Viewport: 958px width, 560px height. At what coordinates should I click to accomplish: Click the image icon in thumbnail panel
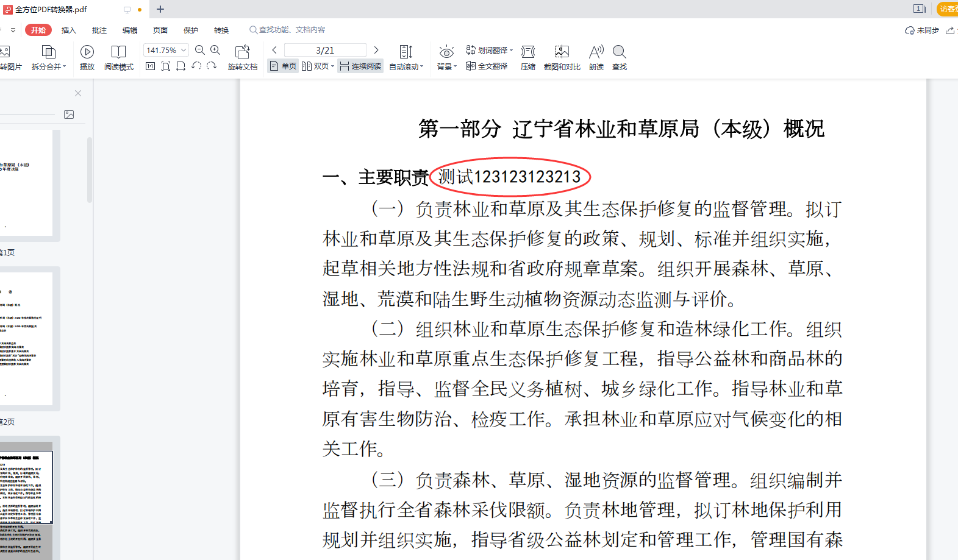point(69,115)
